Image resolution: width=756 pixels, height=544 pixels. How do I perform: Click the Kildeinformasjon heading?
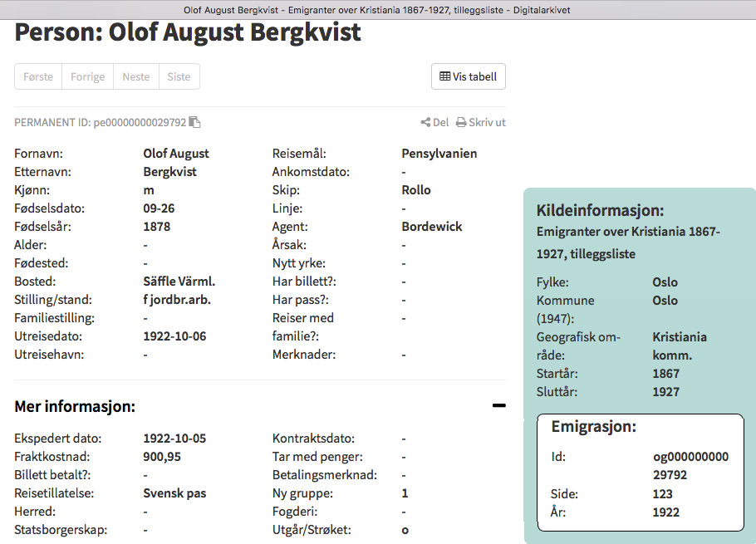[600, 210]
